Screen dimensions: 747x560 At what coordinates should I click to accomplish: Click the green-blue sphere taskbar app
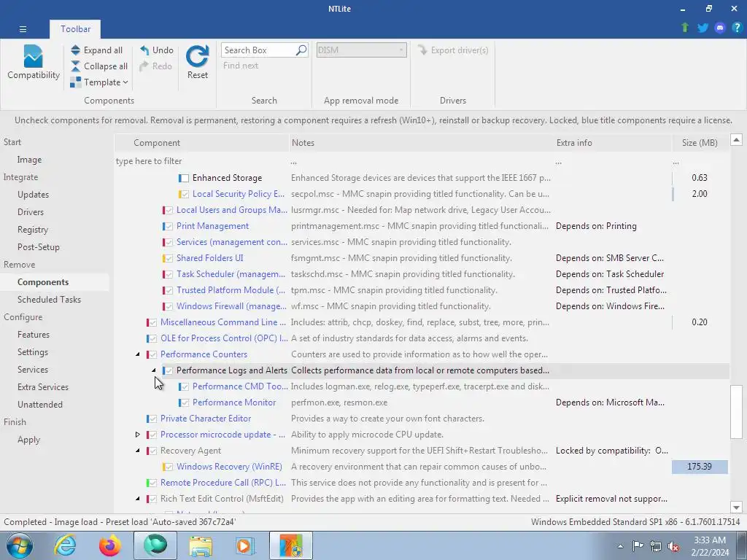coord(155,545)
